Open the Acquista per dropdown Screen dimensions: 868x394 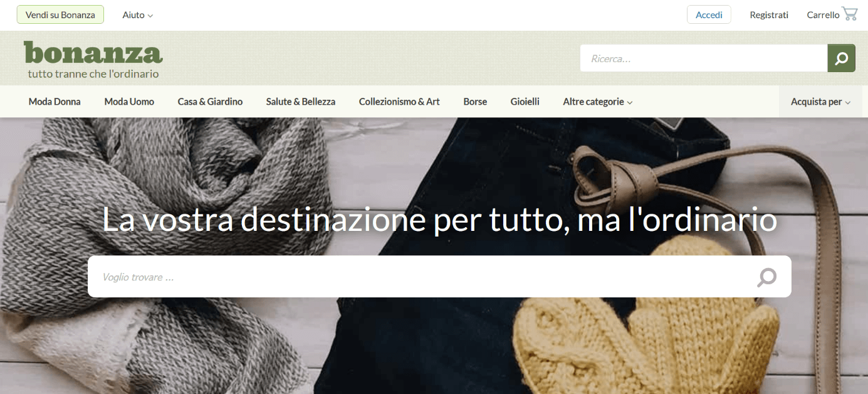(820, 102)
